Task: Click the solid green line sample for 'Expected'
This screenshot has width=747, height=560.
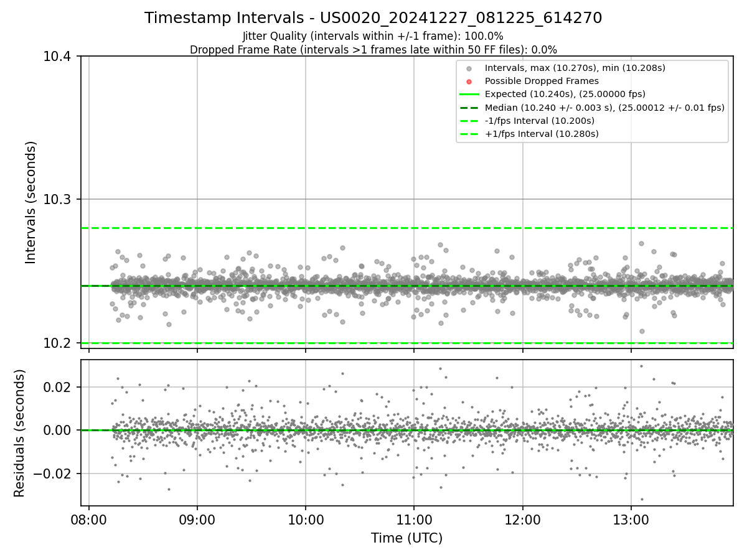Action: (x=469, y=95)
